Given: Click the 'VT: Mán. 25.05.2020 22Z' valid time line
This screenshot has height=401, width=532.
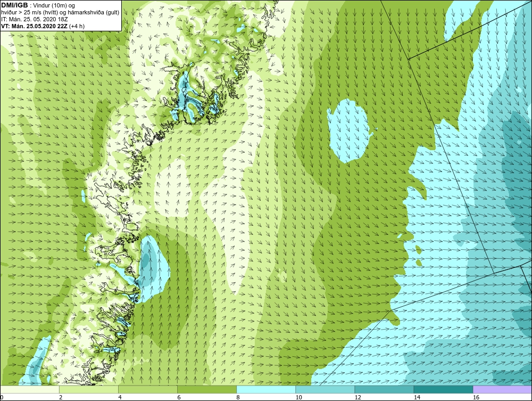Looking at the screenshot, I should coord(43,26).
